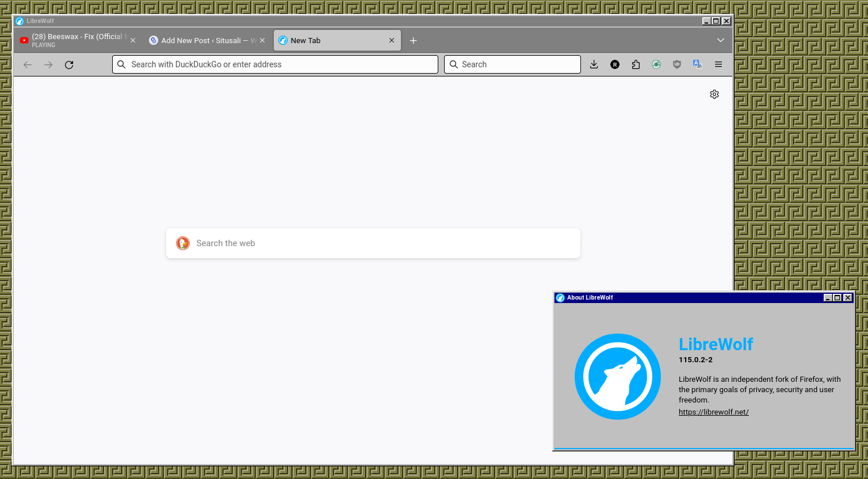
Task: Open the hamburger application menu
Action: (x=718, y=64)
